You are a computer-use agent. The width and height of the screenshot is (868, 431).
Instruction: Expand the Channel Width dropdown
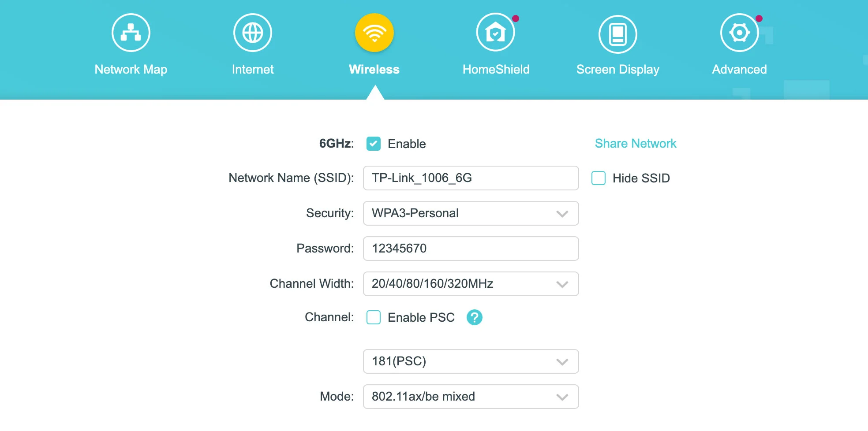coord(471,284)
